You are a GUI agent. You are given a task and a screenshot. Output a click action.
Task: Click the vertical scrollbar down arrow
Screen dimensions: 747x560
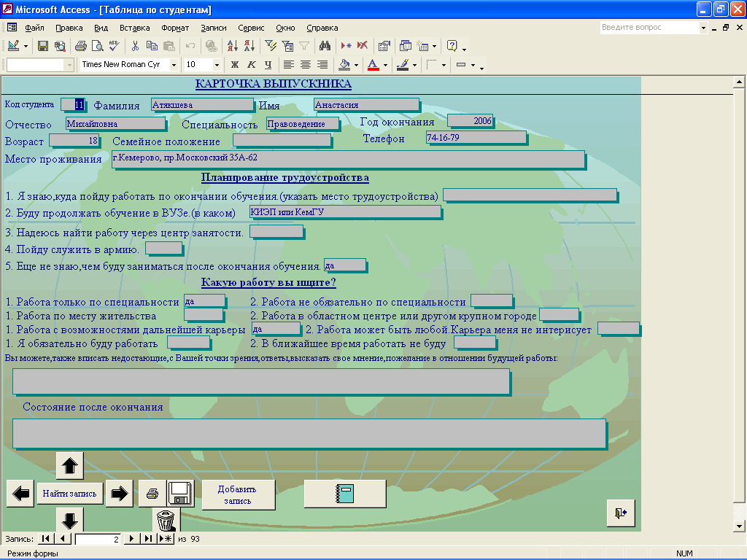(x=739, y=526)
